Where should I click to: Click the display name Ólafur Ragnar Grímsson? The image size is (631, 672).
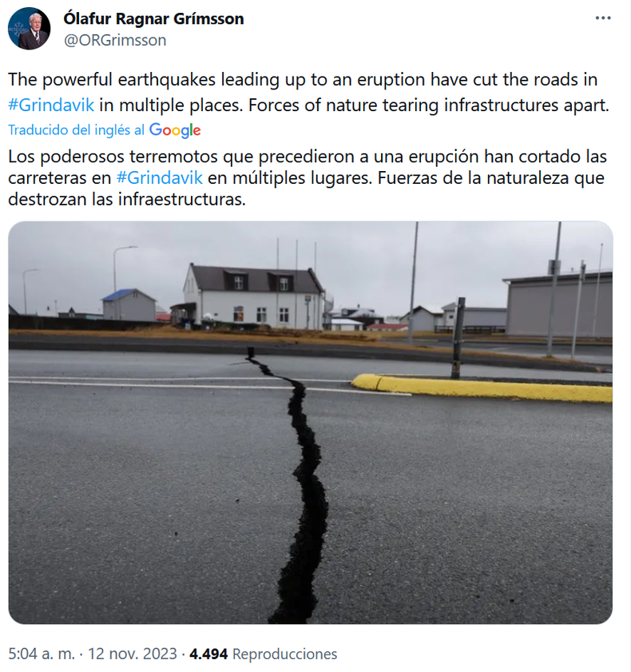pos(154,18)
